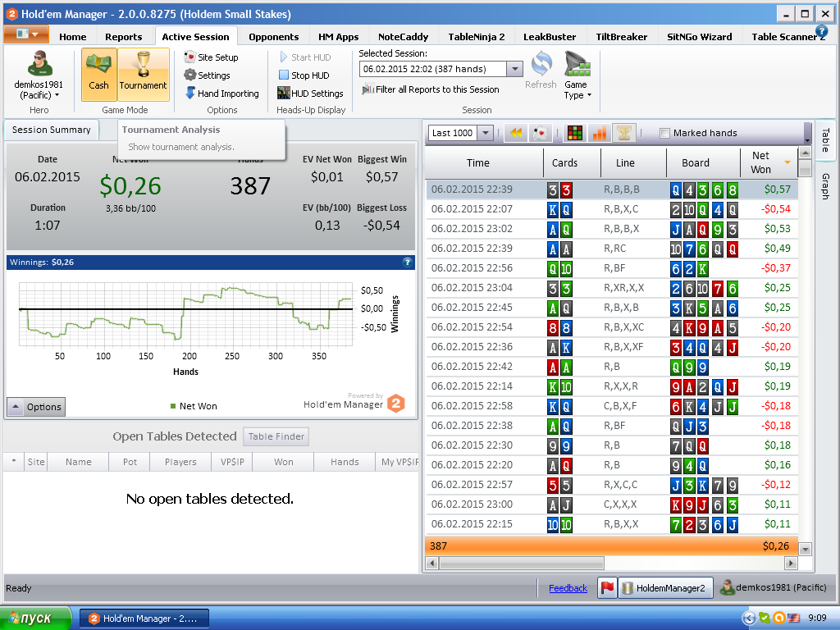Open the Last 1000 hands dropdown
Screen dimensions: 840x630
[486, 132]
